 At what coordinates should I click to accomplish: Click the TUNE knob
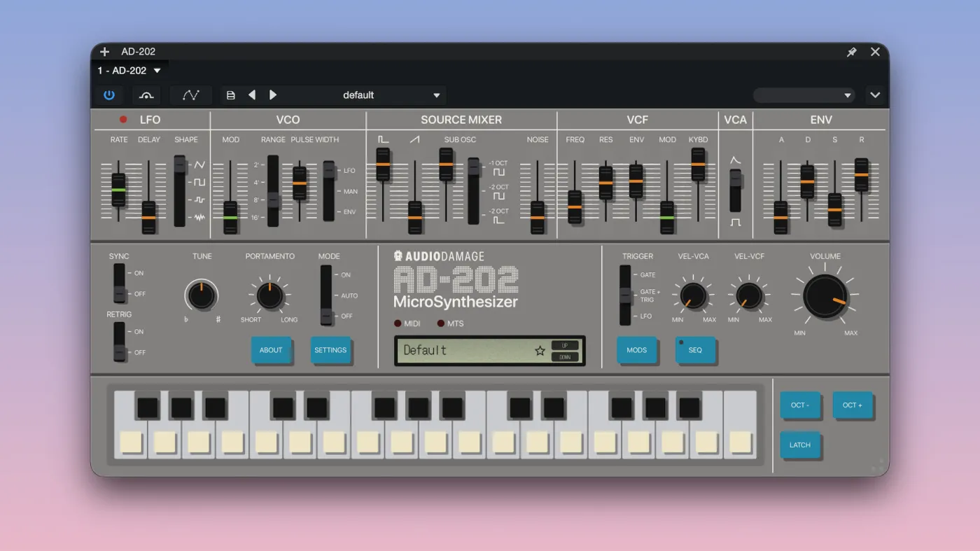[x=202, y=295]
